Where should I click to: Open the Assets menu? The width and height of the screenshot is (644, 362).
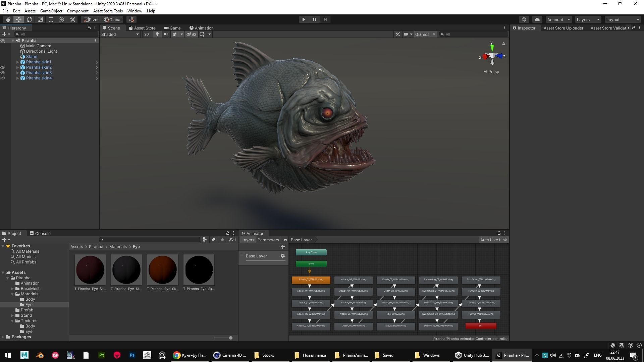30,11
